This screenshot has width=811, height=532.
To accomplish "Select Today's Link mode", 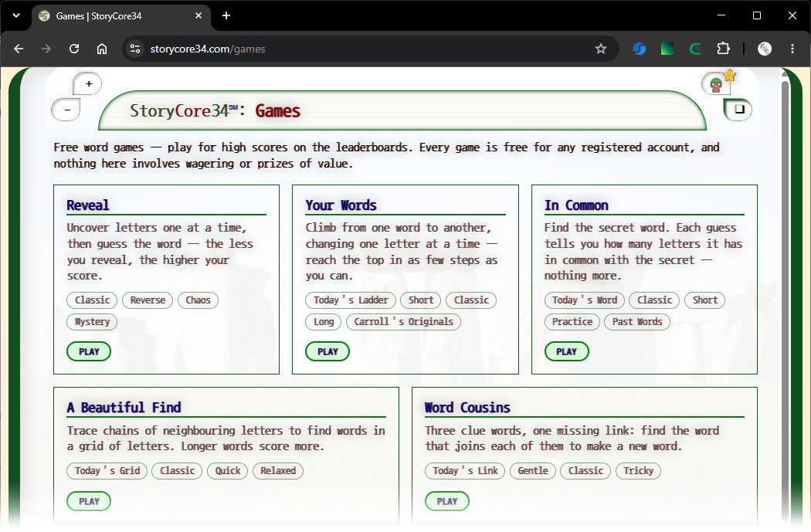I will (x=465, y=470).
